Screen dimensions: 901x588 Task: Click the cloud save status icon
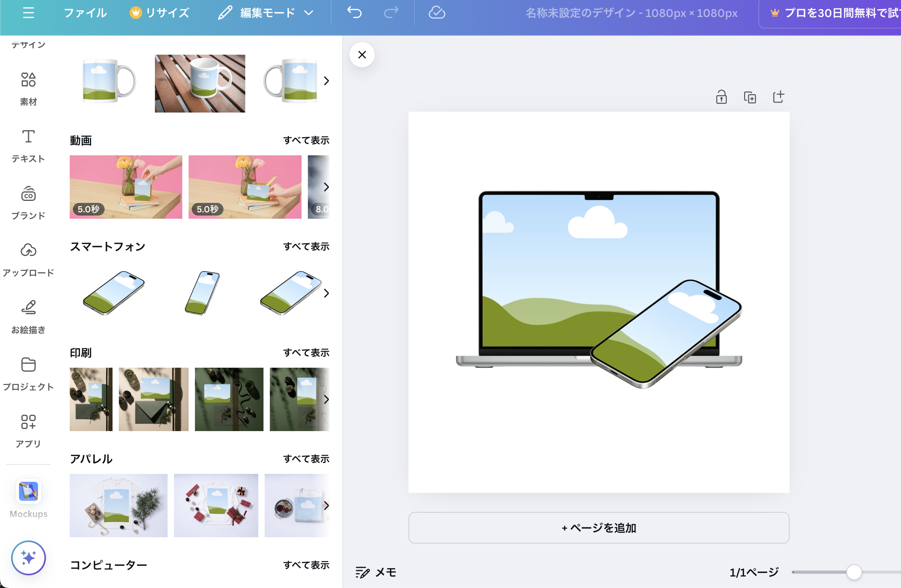(437, 13)
